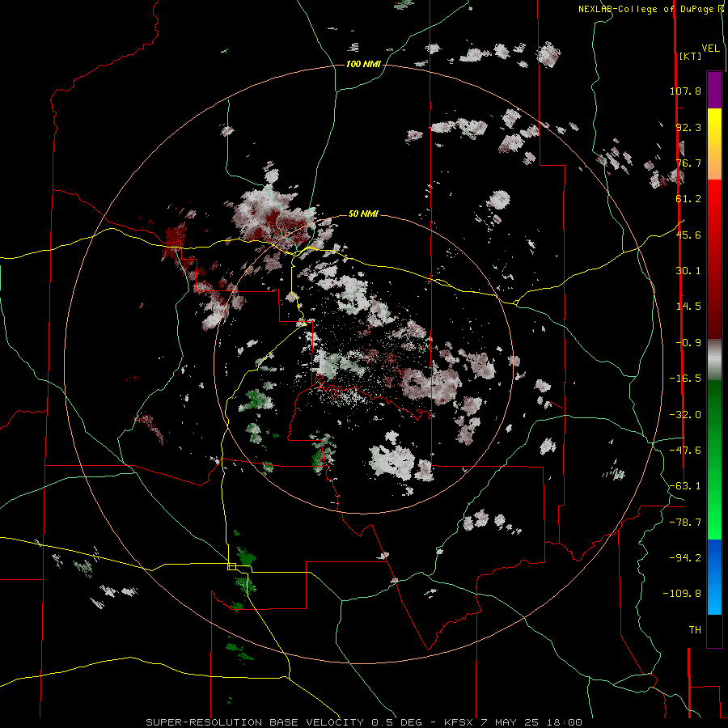Select the -63.1 velocity scale value
This screenshot has height=728, width=728.
685,486
